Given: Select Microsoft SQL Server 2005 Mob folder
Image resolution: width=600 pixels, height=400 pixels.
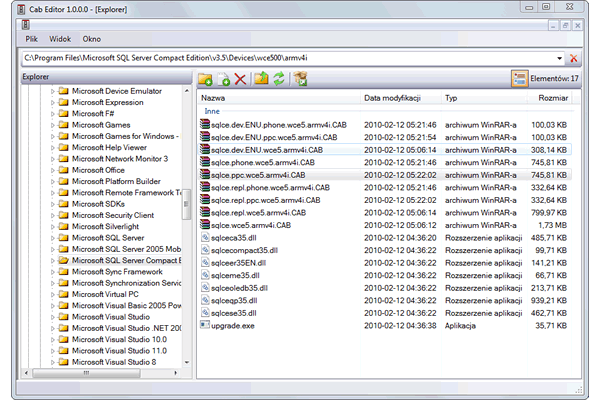Looking at the screenshot, I should [x=126, y=249].
